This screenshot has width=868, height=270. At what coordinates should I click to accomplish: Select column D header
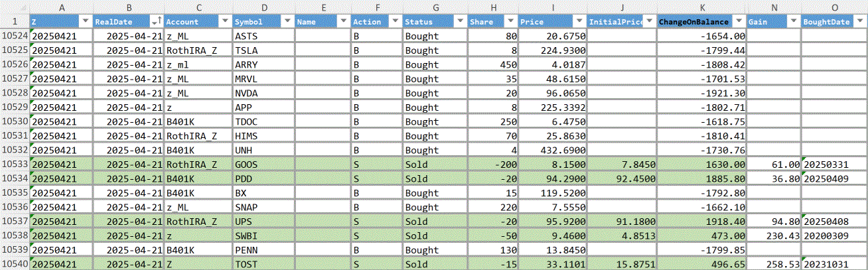click(x=263, y=7)
